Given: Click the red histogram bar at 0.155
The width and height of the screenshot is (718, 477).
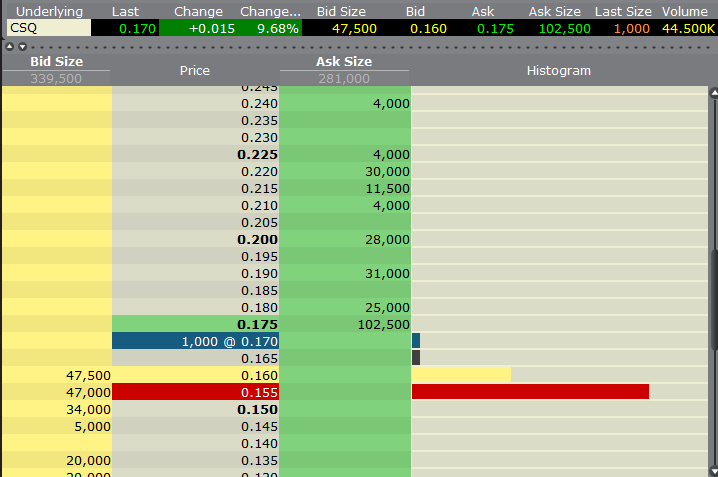Looking at the screenshot, I should 530,392.
